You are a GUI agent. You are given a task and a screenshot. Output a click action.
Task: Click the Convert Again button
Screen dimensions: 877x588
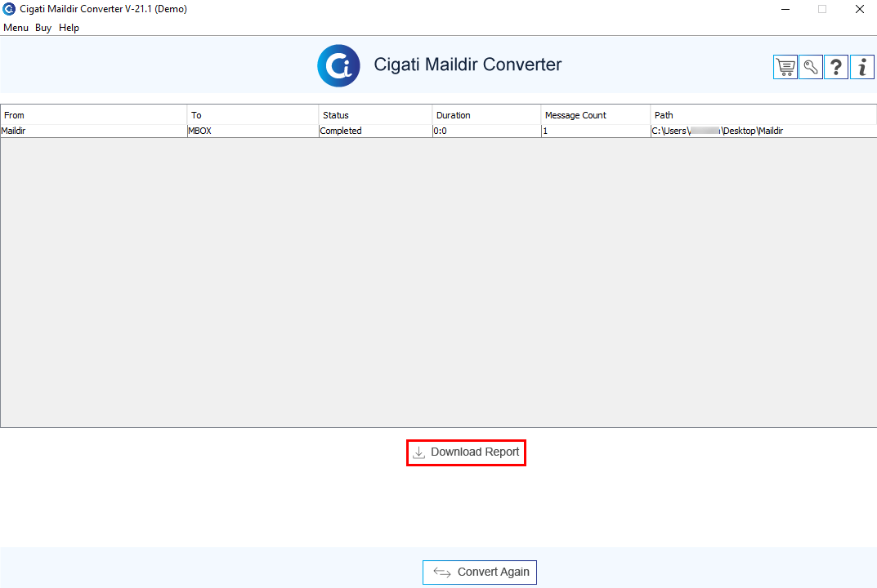click(479, 572)
